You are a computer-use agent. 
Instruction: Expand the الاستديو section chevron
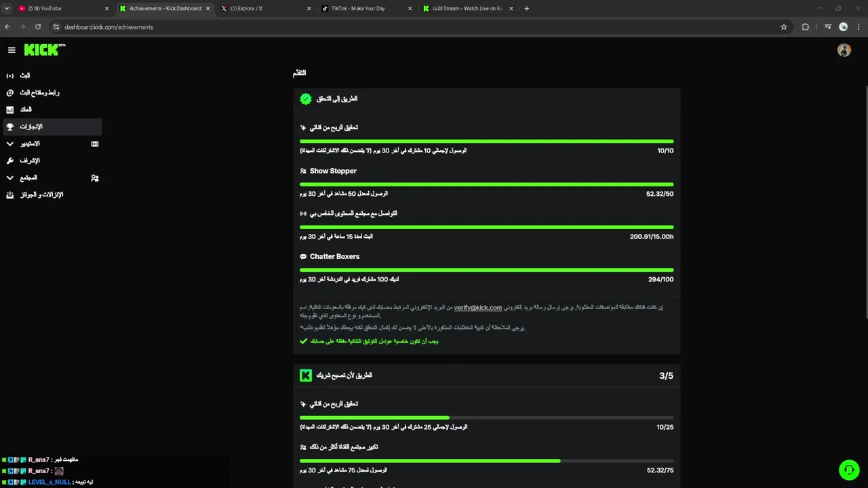(x=10, y=144)
